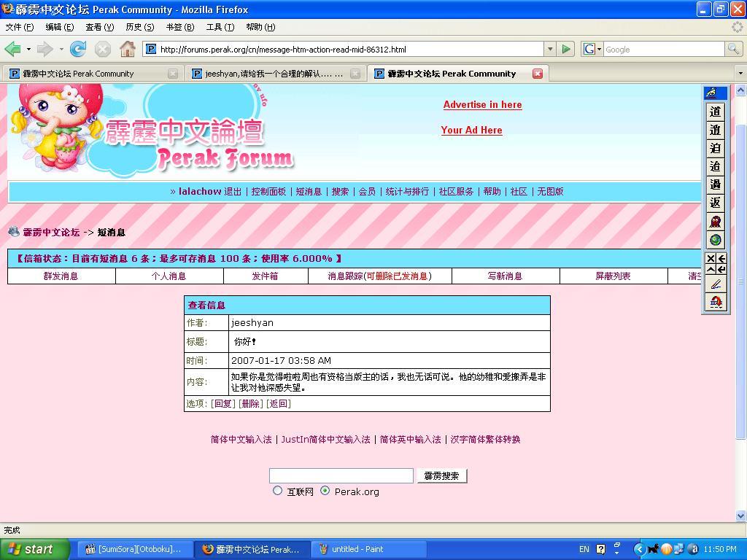Click the blue header icon of IME bar
The height and width of the screenshot is (560, 747).
click(x=715, y=93)
